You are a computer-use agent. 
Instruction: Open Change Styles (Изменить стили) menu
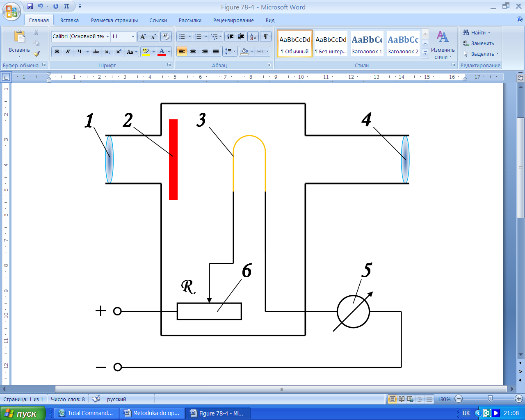click(x=443, y=45)
